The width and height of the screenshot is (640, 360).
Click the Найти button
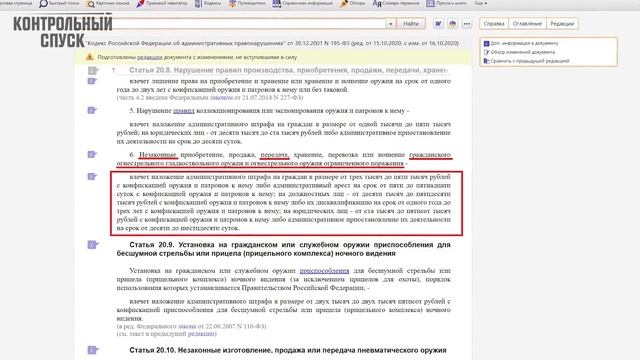(x=411, y=24)
